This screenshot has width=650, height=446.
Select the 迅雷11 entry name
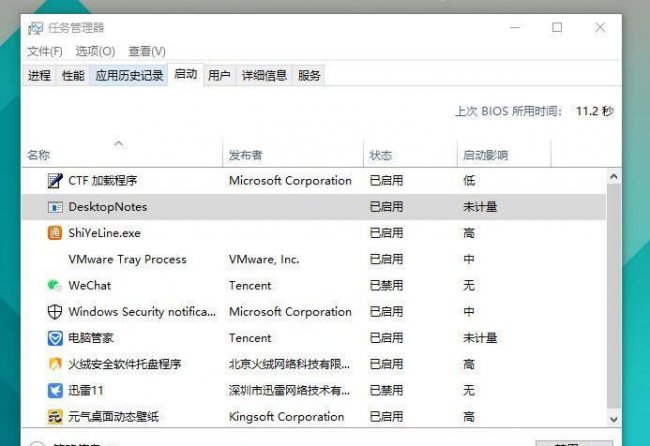point(86,390)
